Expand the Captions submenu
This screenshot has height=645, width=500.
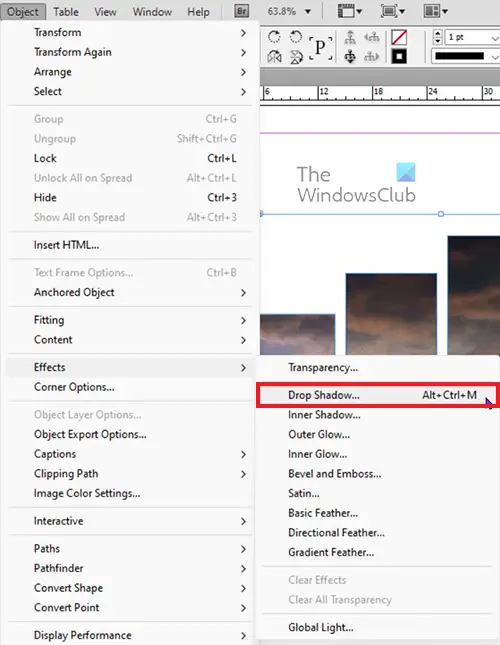pyautogui.click(x=130, y=454)
